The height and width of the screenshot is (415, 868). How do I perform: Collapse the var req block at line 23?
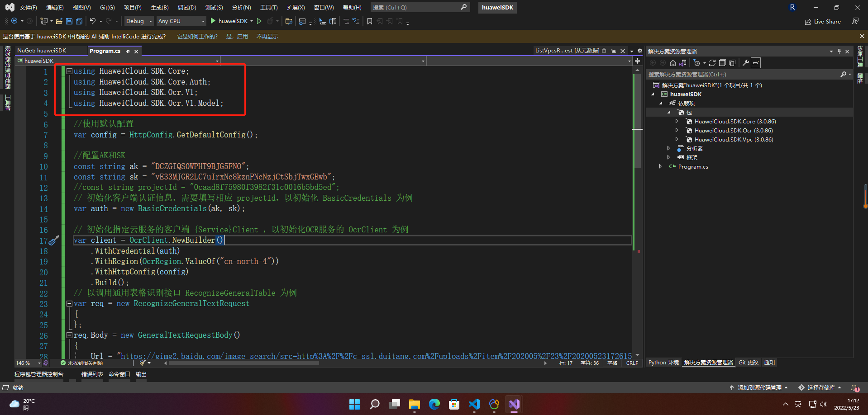69,303
